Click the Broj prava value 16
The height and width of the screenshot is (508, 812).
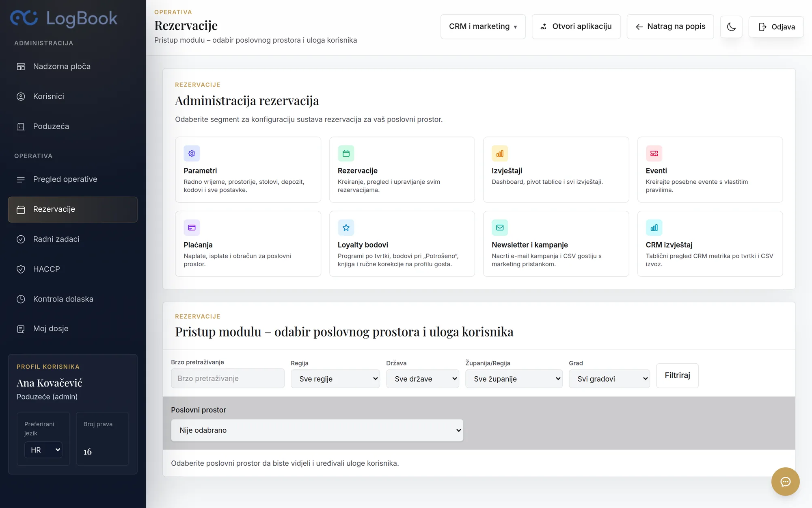[87, 452]
